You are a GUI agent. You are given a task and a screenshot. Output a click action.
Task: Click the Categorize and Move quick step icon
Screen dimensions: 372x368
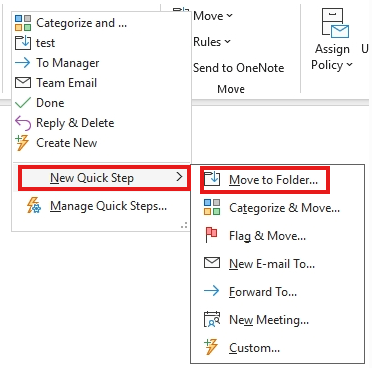click(23, 23)
